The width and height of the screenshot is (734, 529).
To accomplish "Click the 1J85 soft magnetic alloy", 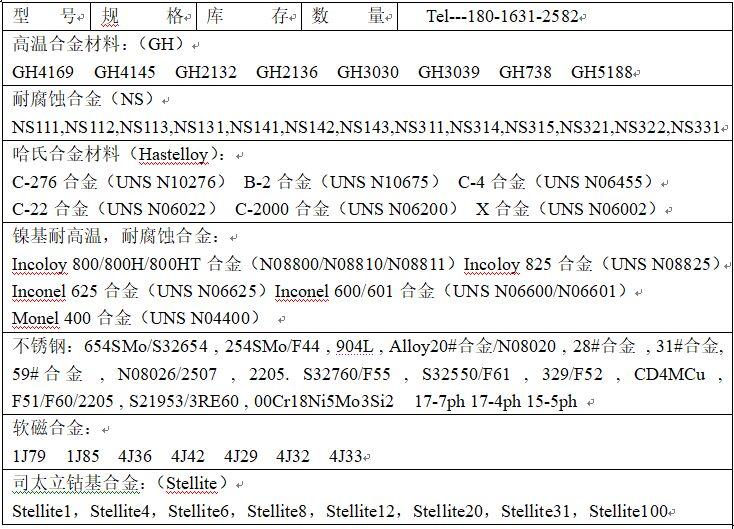I will coord(82,456).
